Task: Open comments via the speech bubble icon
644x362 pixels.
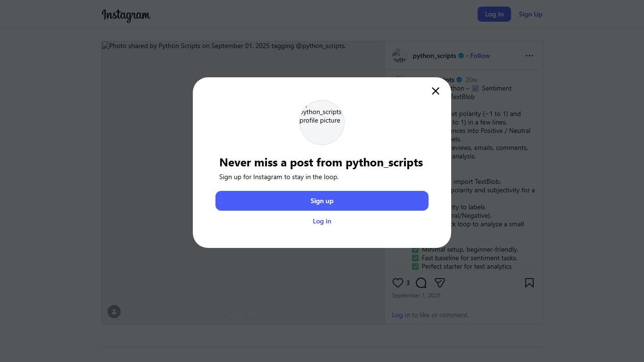Action: pyautogui.click(x=421, y=283)
